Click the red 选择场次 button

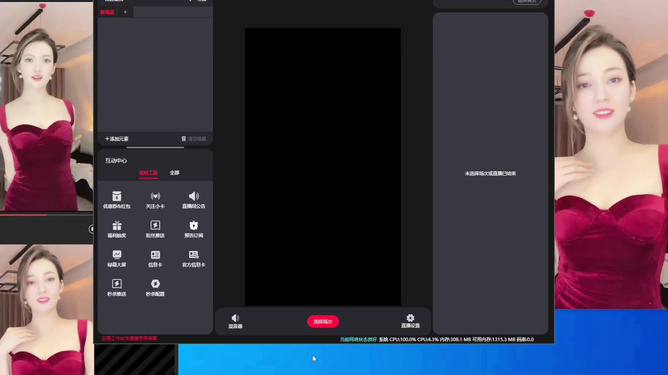point(323,321)
